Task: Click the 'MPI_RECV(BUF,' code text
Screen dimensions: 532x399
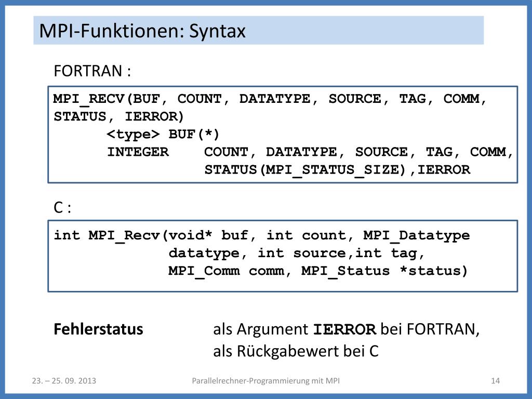Action: coord(110,99)
